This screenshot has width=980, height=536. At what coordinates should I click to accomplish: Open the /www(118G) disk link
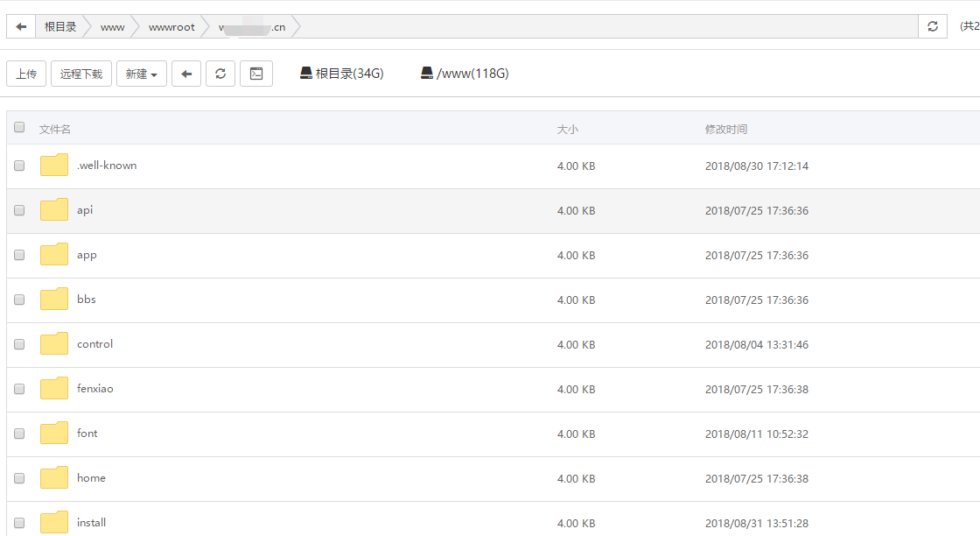coord(465,74)
